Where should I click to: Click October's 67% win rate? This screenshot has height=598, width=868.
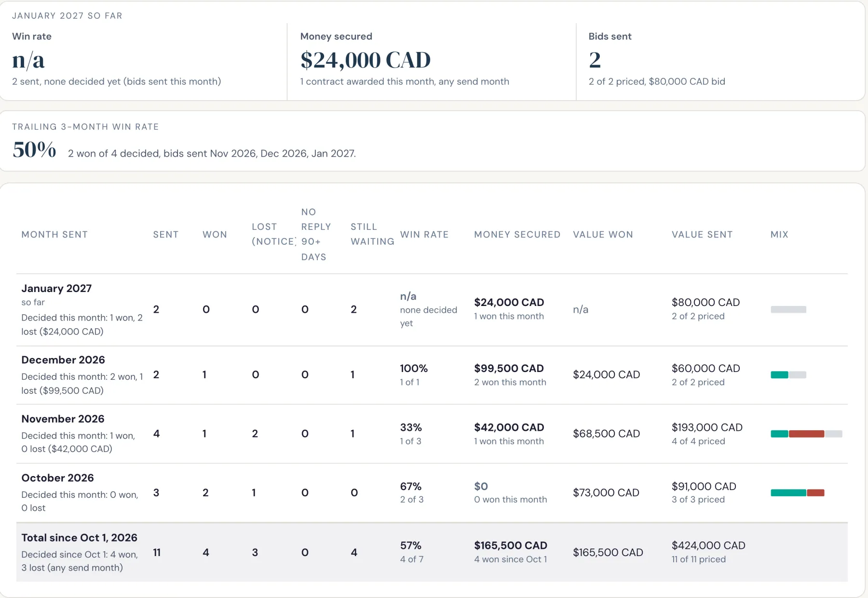pos(411,486)
